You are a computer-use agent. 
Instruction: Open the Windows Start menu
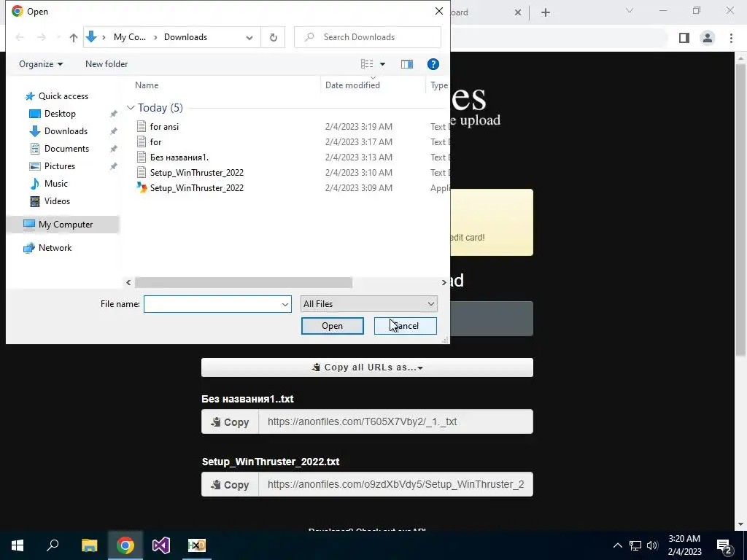tap(18, 545)
